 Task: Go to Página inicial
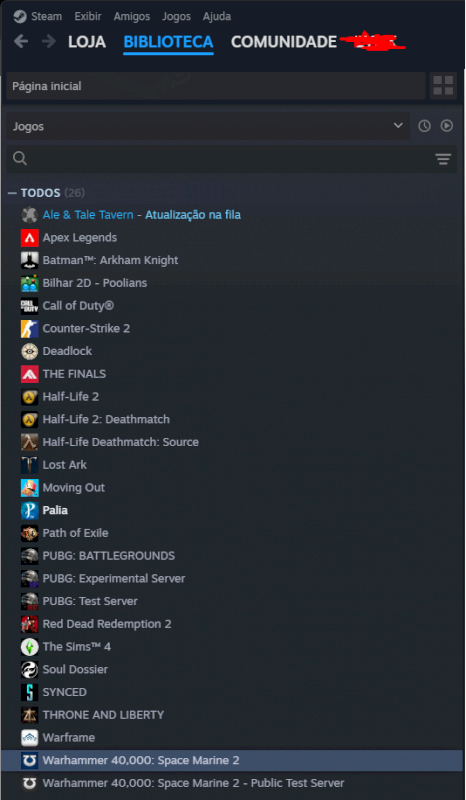(x=216, y=86)
